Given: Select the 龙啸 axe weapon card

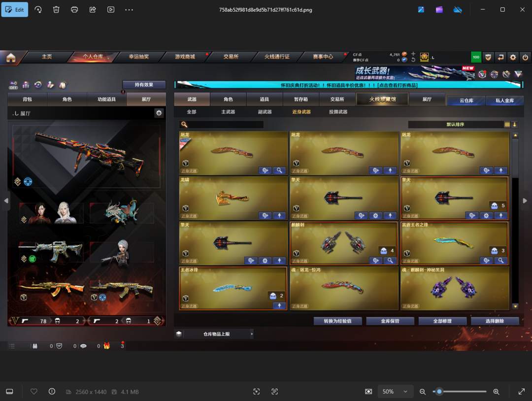Looking at the screenshot, I should [233, 198].
